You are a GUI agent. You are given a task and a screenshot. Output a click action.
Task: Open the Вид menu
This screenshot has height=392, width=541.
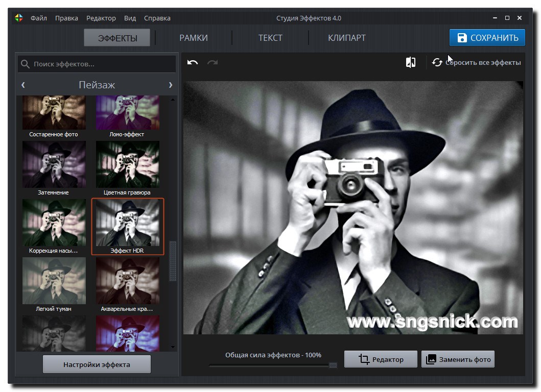pos(130,18)
